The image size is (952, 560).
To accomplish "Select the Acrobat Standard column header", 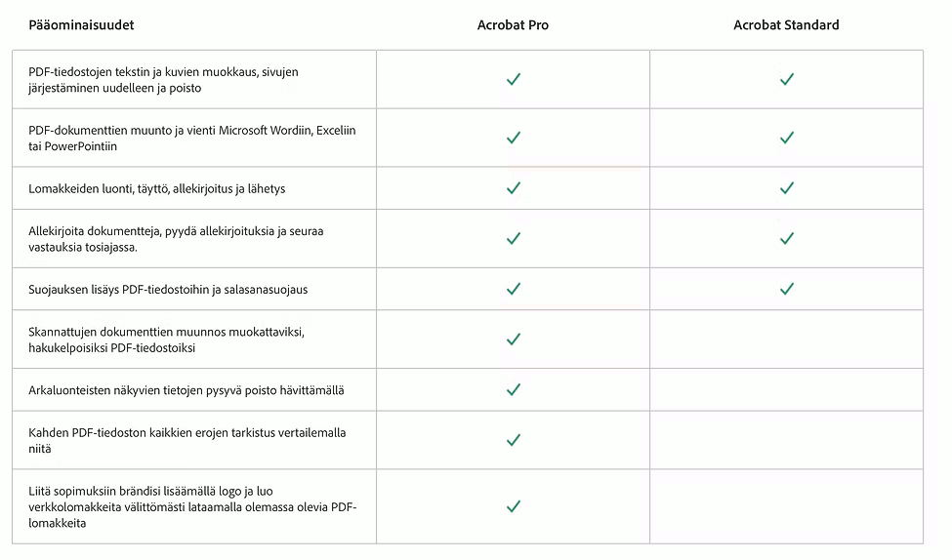I will 786,24.
